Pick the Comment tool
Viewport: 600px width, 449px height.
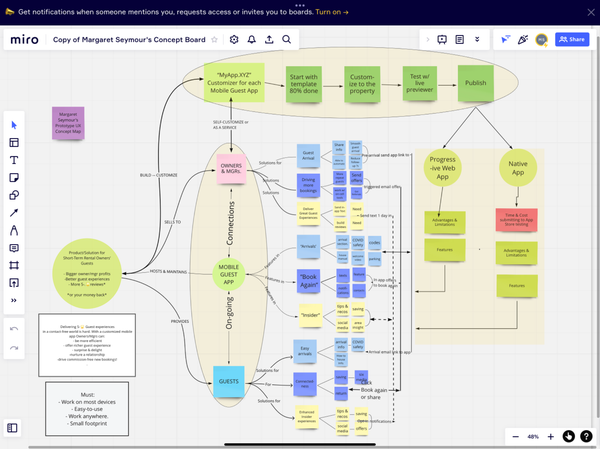click(14, 247)
